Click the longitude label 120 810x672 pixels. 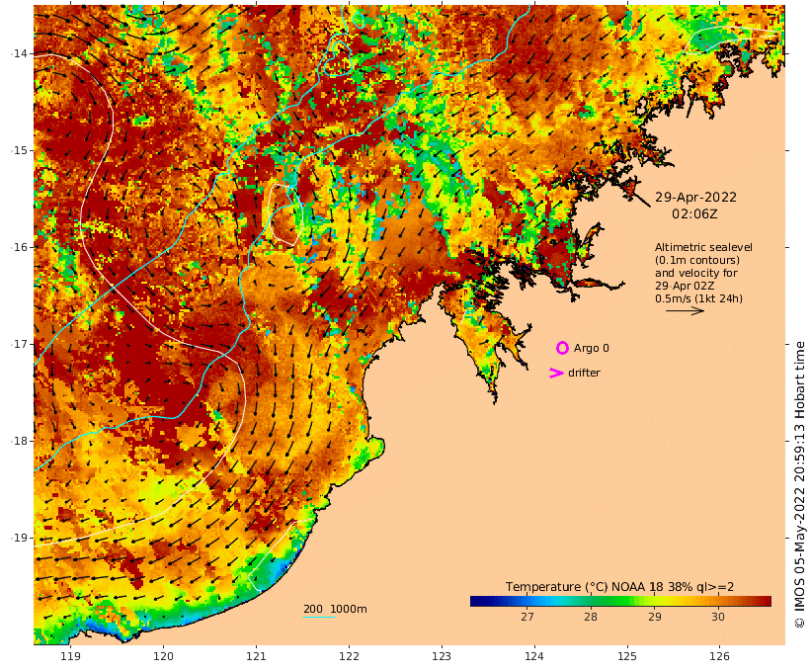coord(163,656)
